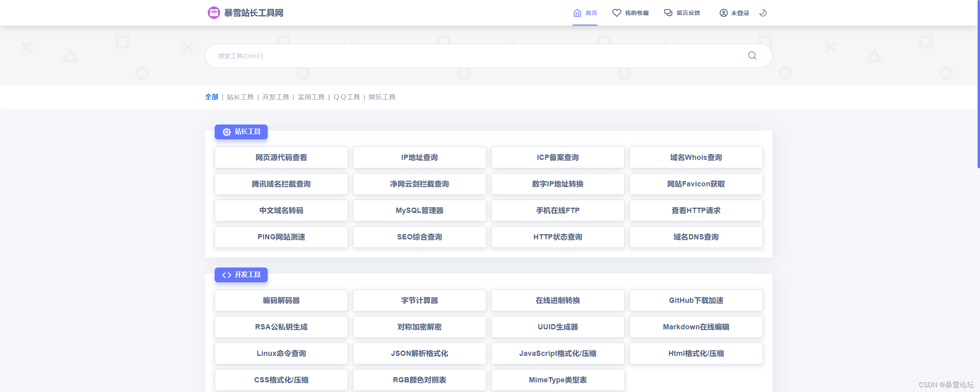Screen dimensions: 980x392
Task: Switch to the 娱乐工具 category
Action: [381, 97]
